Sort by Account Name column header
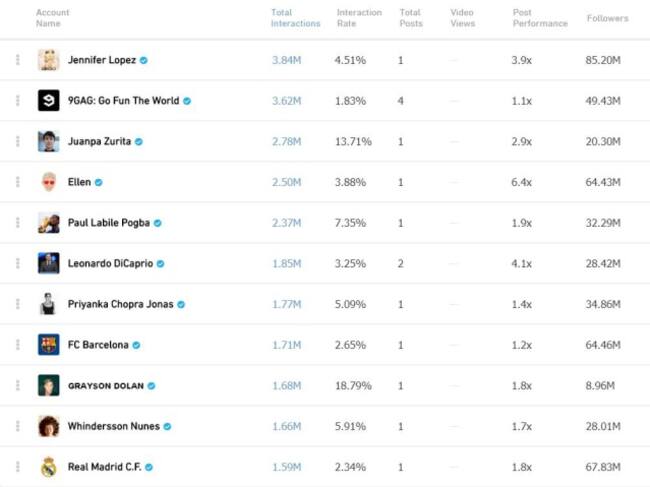 pyautogui.click(x=52, y=18)
